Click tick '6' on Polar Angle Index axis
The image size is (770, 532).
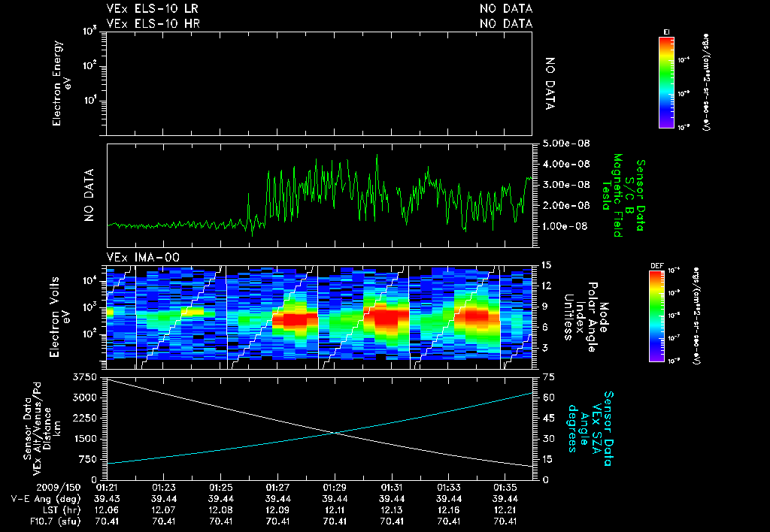point(546,327)
